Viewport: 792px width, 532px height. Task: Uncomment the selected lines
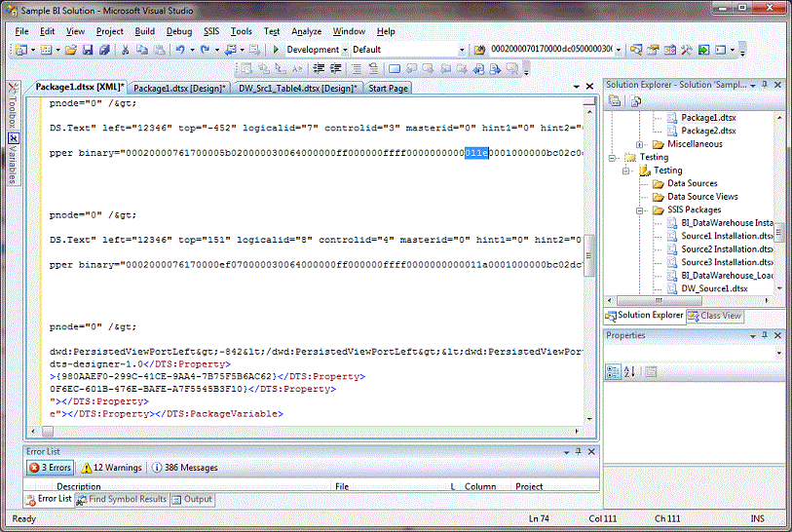click(373, 68)
